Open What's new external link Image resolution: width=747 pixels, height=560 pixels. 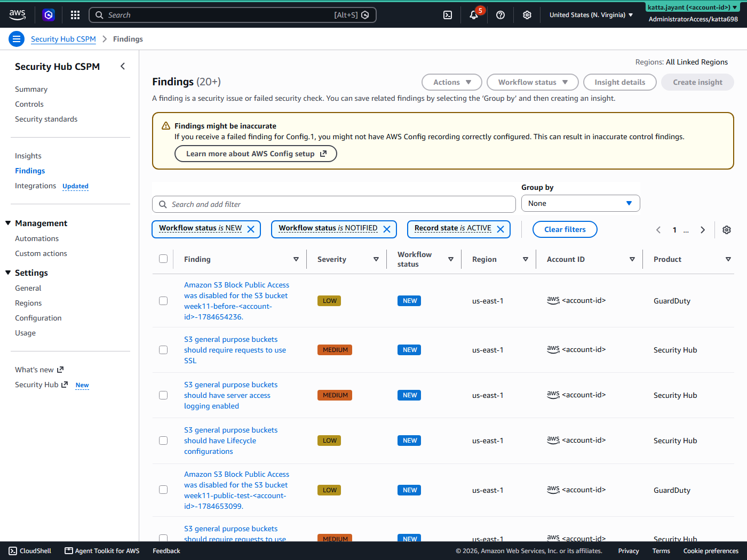tap(39, 370)
